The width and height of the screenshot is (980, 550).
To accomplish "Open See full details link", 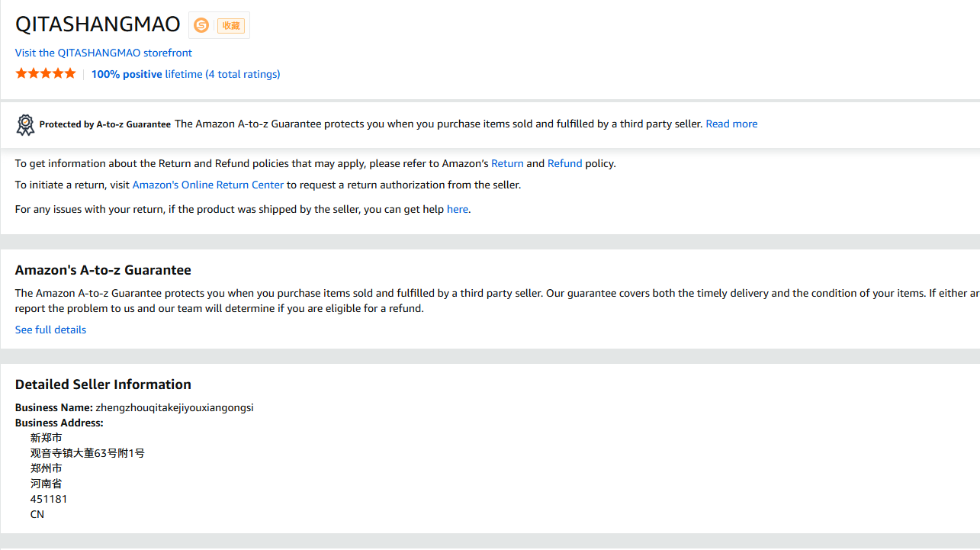I will [50, 330].
